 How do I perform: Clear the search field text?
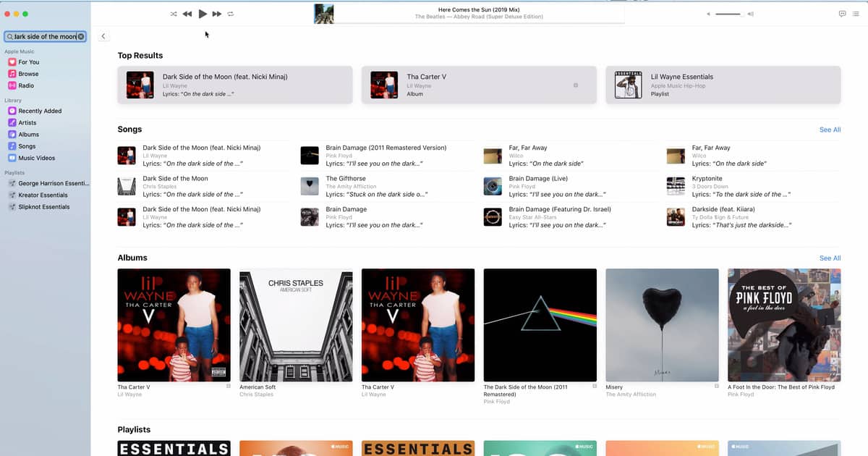pos(81,36)
